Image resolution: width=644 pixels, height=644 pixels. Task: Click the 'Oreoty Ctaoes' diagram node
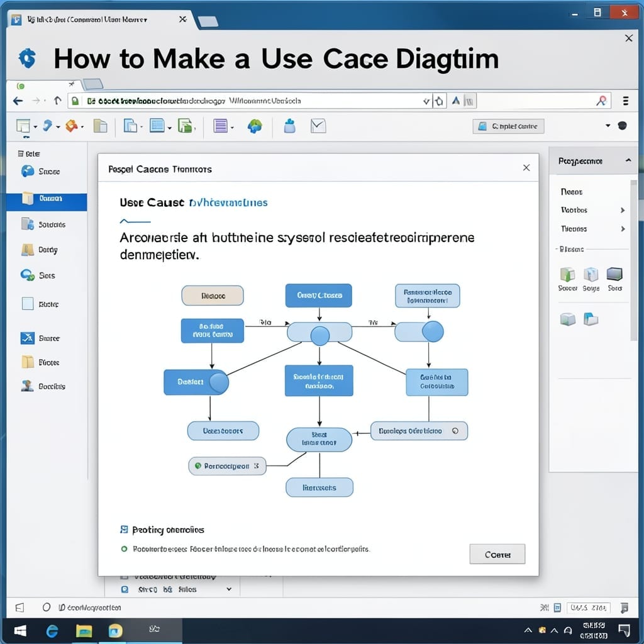pyautogui.click(x=319, y=296)
